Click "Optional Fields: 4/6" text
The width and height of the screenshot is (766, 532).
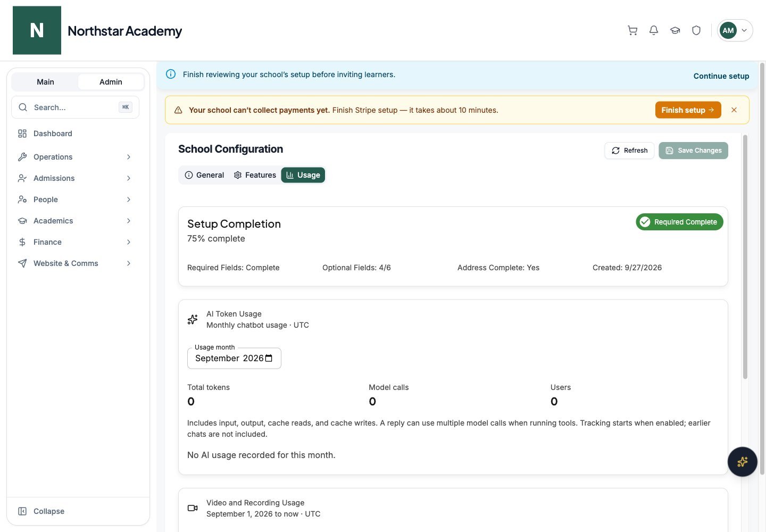[356, 268]
